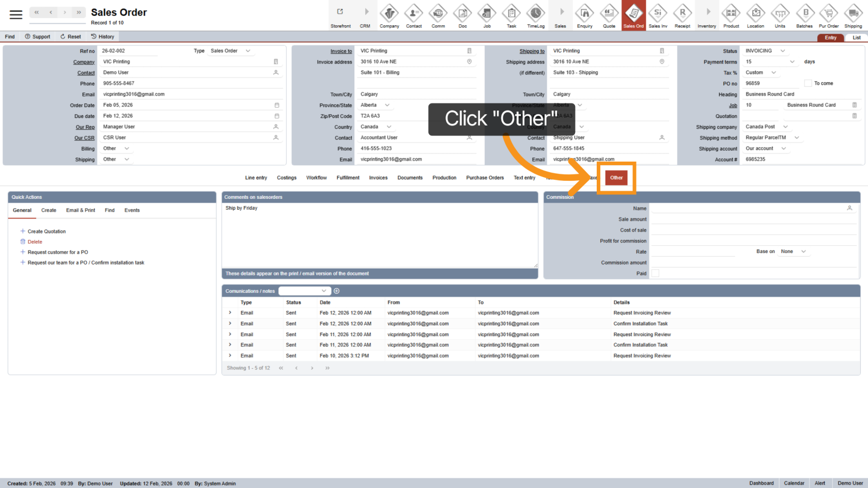Expand the Status INVOICING dropdown

pyautogui.click(x=782, y=51)
